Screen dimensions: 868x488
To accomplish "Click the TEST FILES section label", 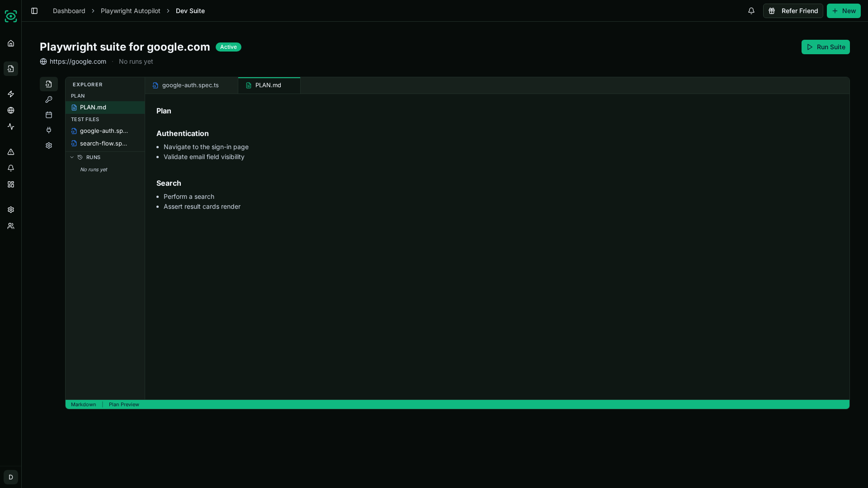I will [85, 119].
